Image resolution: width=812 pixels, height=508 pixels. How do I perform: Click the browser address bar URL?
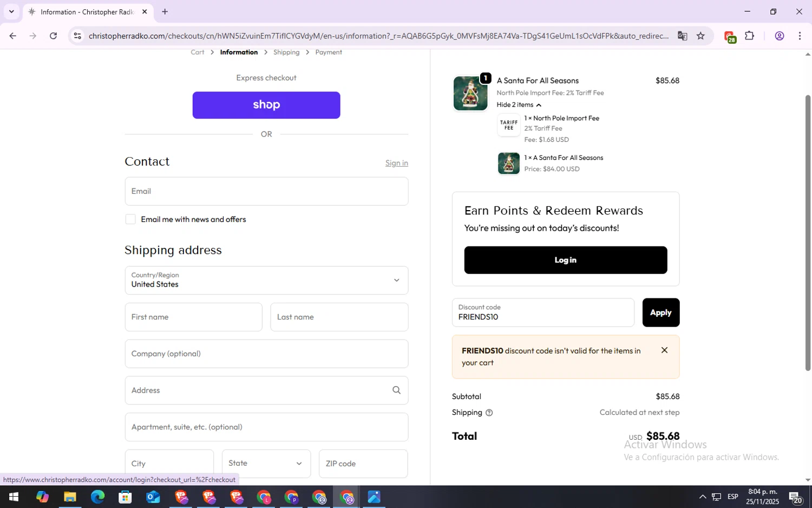(378, 36)
